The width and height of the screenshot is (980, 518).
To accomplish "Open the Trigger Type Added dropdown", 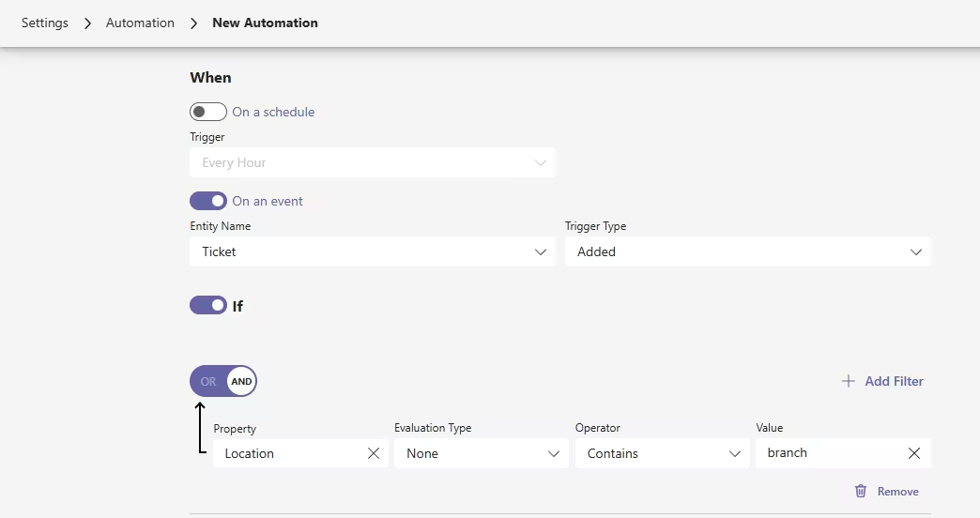I will 747,251.
